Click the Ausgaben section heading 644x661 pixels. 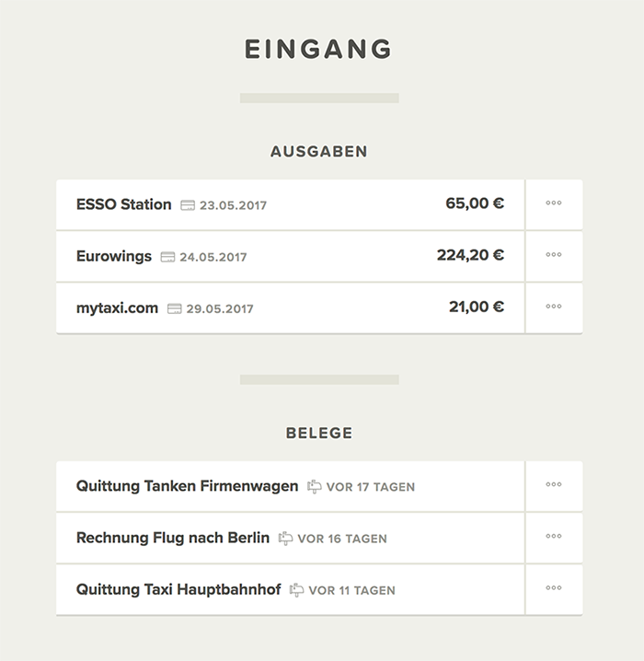[319, 152]
